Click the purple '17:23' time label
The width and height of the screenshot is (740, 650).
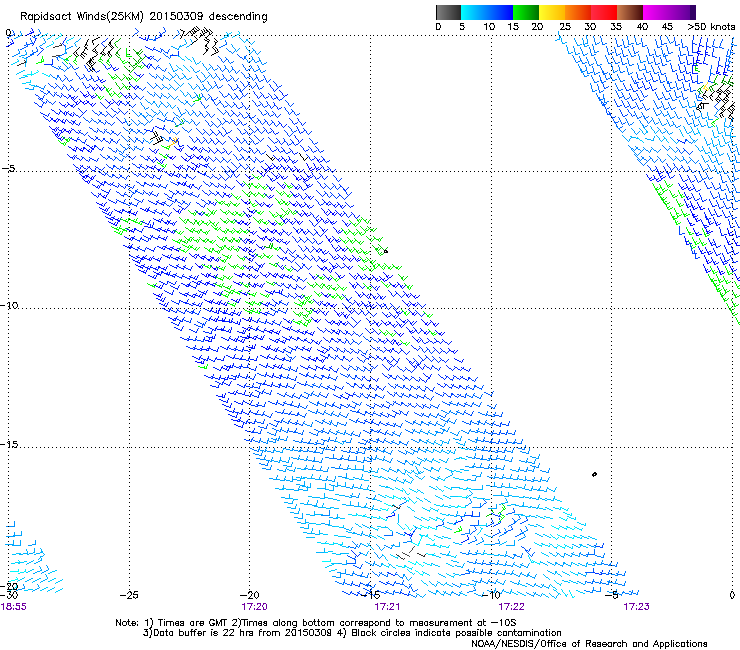tap(636, 607)
